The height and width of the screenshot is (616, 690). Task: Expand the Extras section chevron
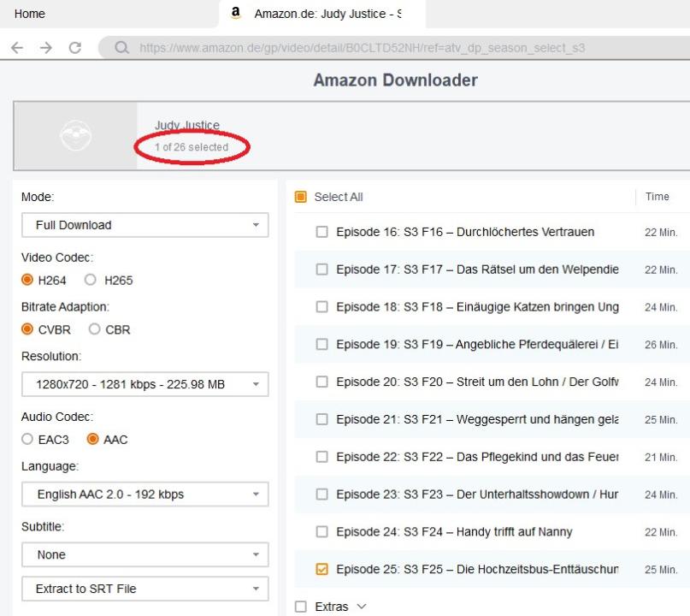coord(360,607)
